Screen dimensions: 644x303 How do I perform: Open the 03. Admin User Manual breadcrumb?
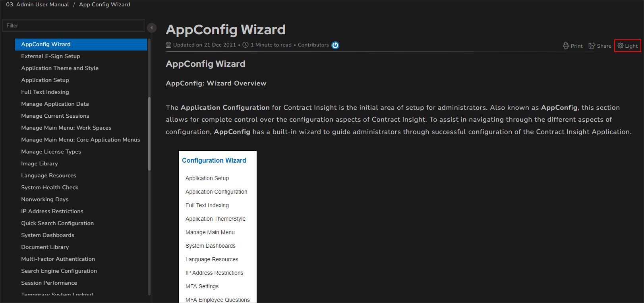[x=37, y=4]
